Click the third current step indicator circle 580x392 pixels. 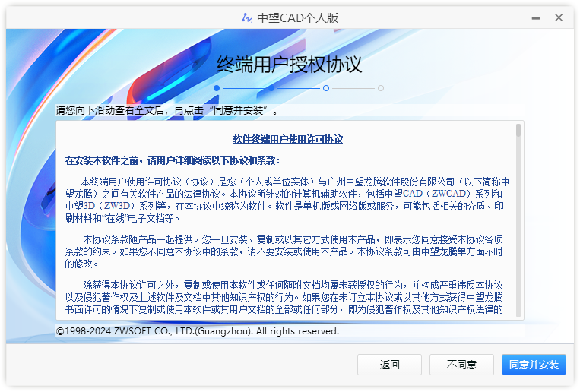click(326, 88)
